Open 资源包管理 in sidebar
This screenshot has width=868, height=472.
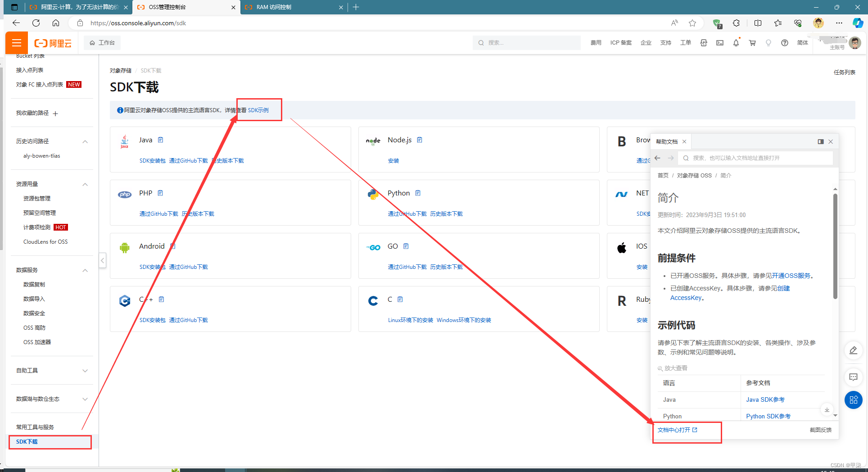tap(37, 198)
